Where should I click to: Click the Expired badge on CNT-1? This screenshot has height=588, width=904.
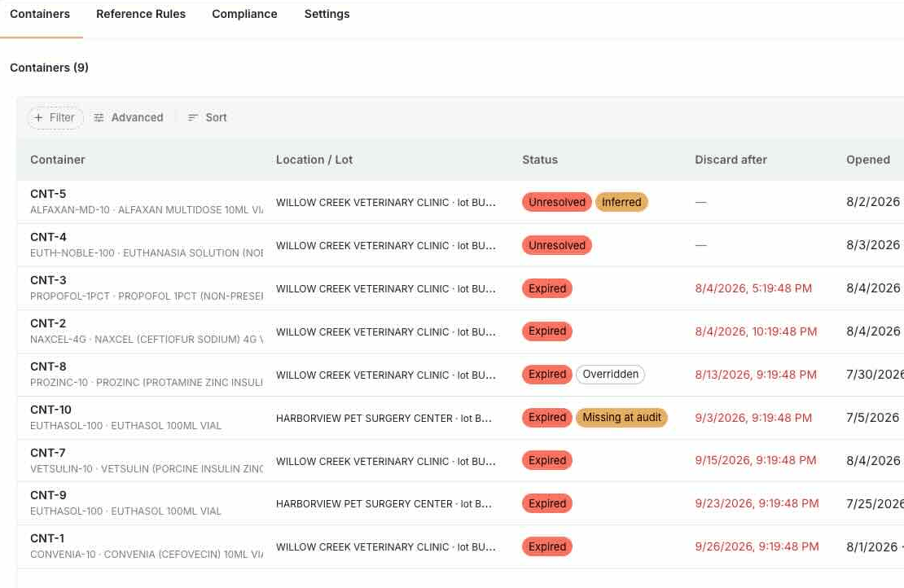pyautogui.click(x=547, y=547)
